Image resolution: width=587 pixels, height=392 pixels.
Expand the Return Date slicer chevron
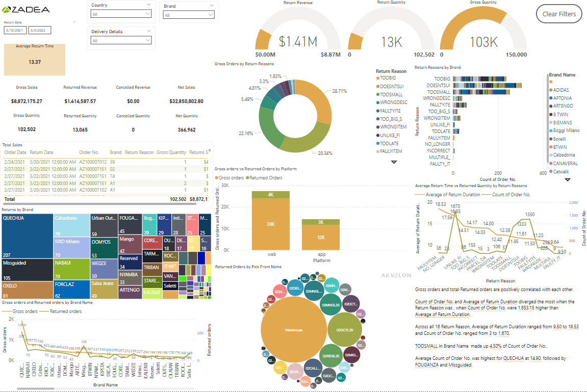pos(74,22)
